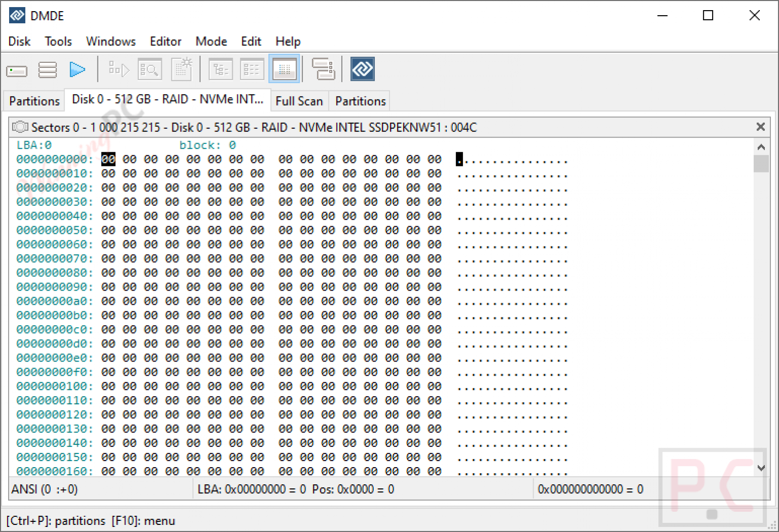Click offset address 00000000a0
The width and height of the screenshot is (779, 532).
(55, 301)
